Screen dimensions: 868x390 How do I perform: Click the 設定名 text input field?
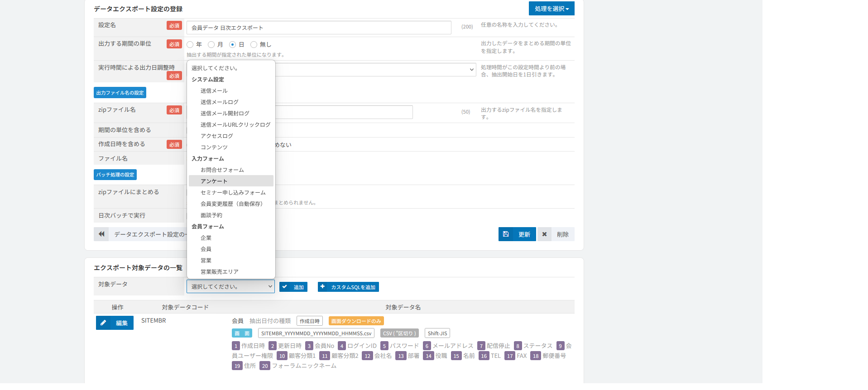pos(319,28)
